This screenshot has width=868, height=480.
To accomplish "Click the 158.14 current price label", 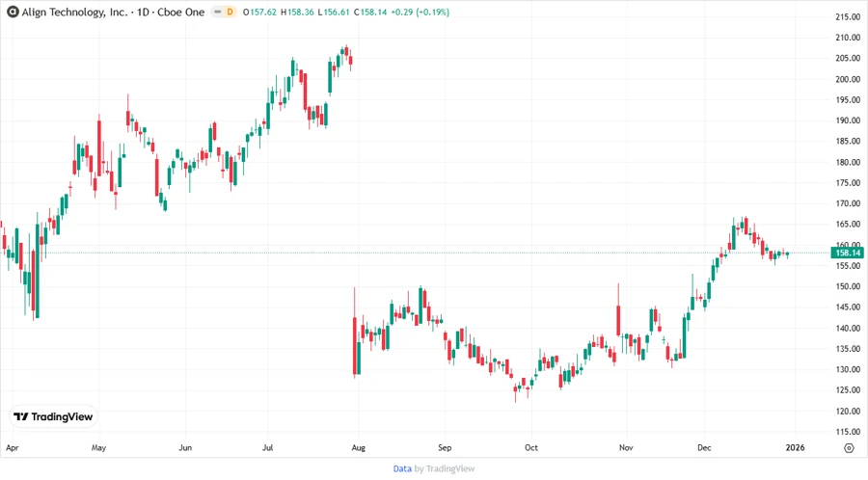I will 848,253.
